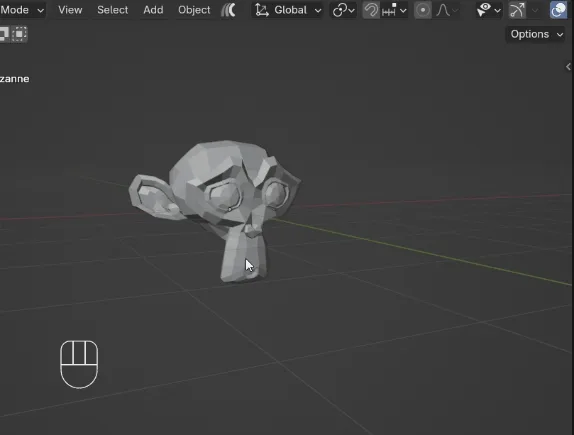Open the Select menu
The image size is (574, 435).
click(112, 10)
